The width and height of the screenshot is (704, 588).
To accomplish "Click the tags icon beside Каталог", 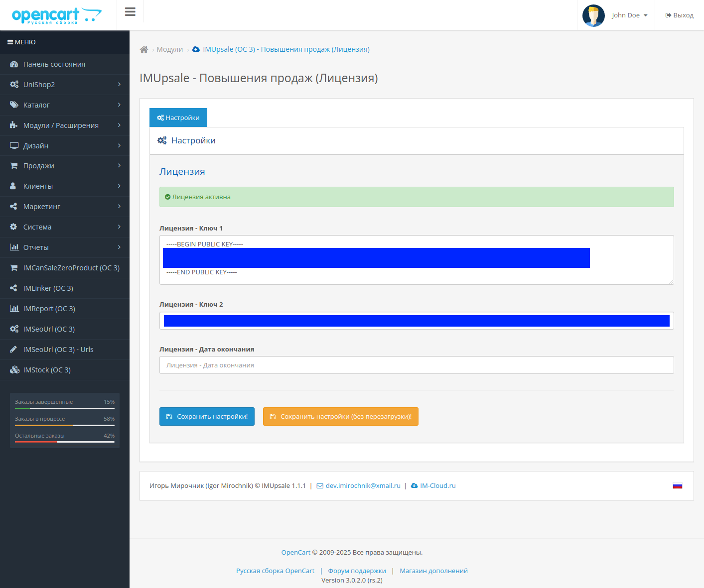I will [14, 105].
